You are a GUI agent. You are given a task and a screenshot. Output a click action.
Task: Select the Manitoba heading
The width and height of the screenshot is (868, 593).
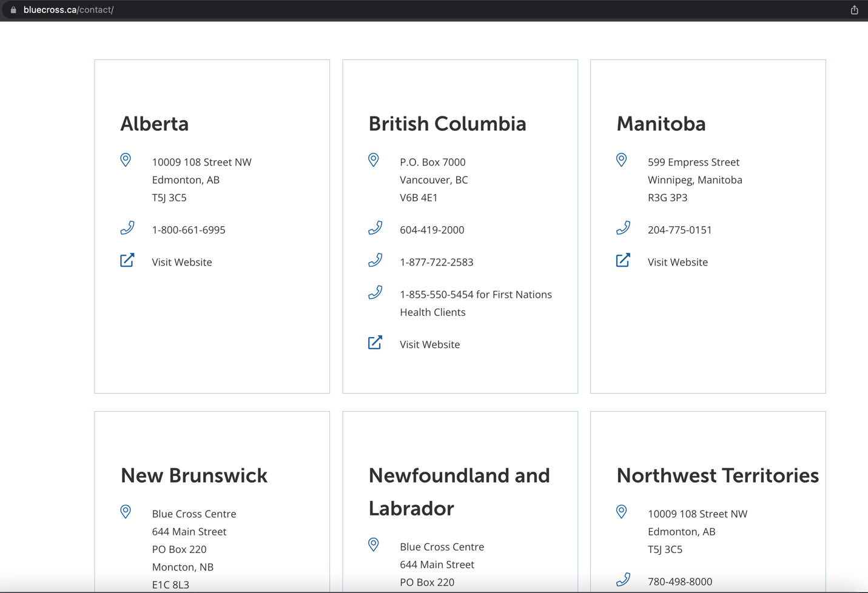[661, 124]
